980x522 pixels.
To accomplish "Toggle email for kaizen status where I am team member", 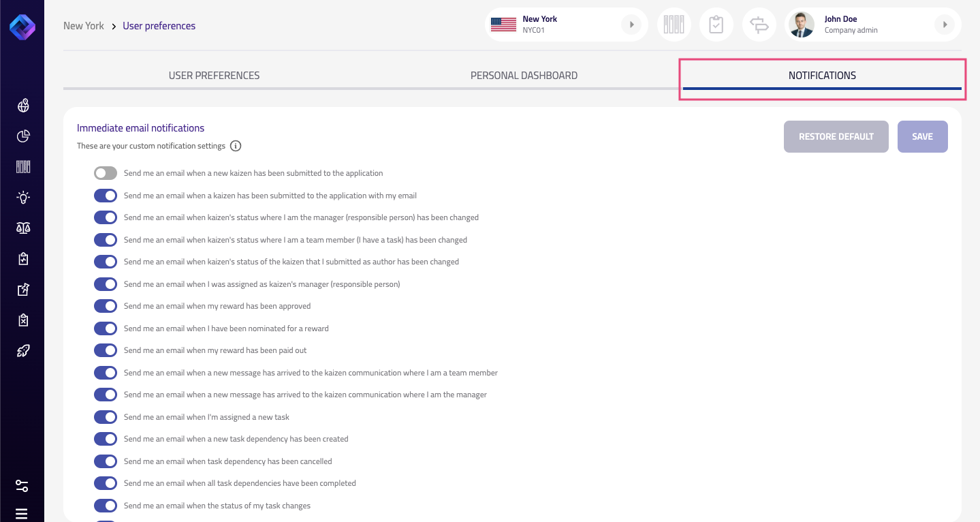I will point(106,240).
